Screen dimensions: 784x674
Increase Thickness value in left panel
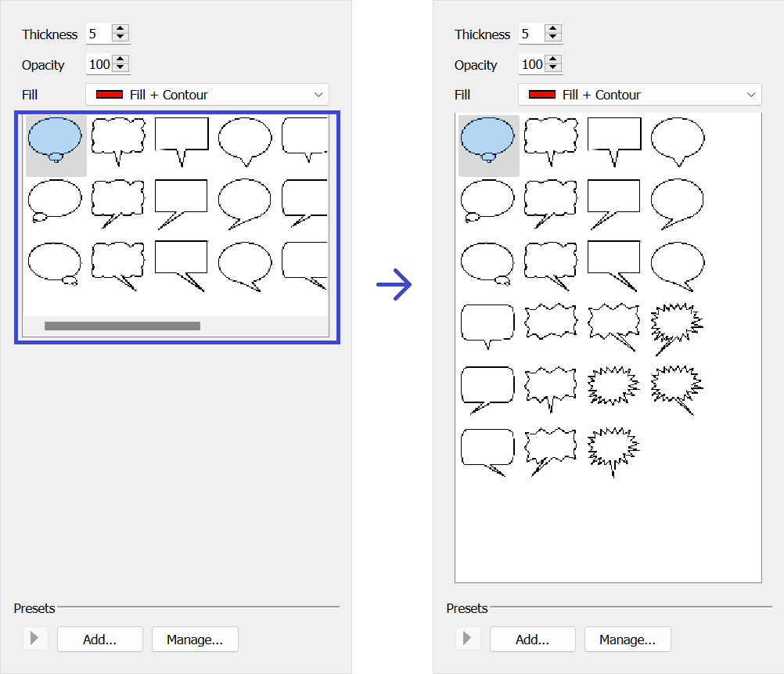tap(120, 30)
